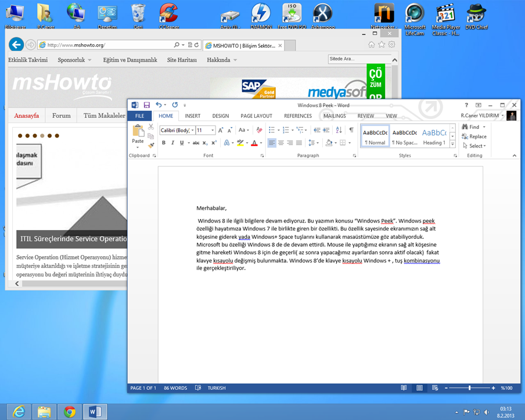Viewport: 525px width, 420px height.
Task: Justify the paragraph text
Action: 299,143
